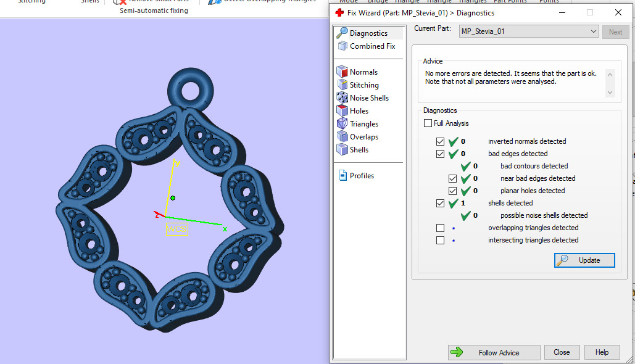This screenshot has height=364, width=635.
Task: Select the Profiles label in the sidebar
Action: pyautogui.click(x=362, y=176)
